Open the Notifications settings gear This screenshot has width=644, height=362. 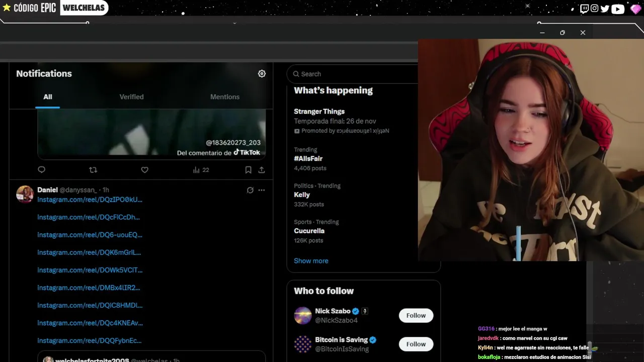(262, 73)
